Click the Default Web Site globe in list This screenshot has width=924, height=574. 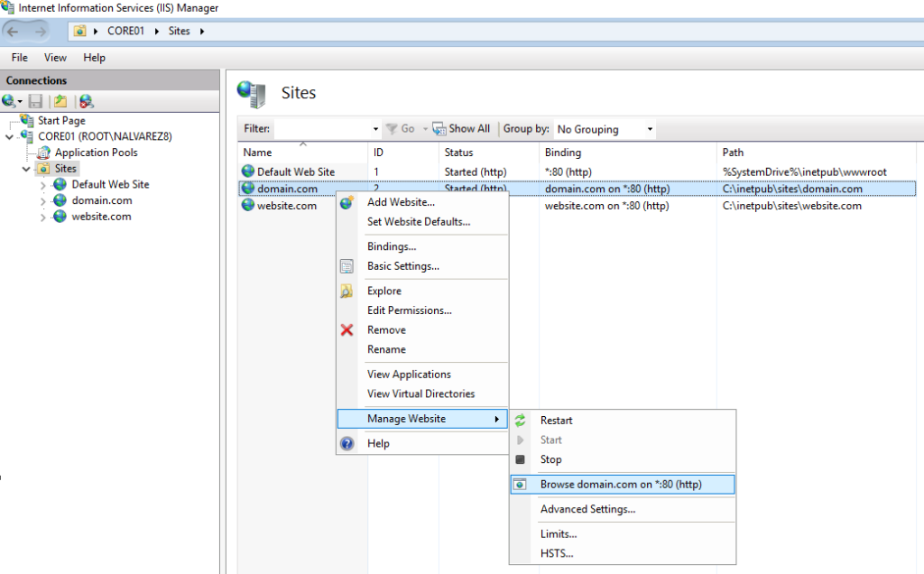tap(248, 171)
